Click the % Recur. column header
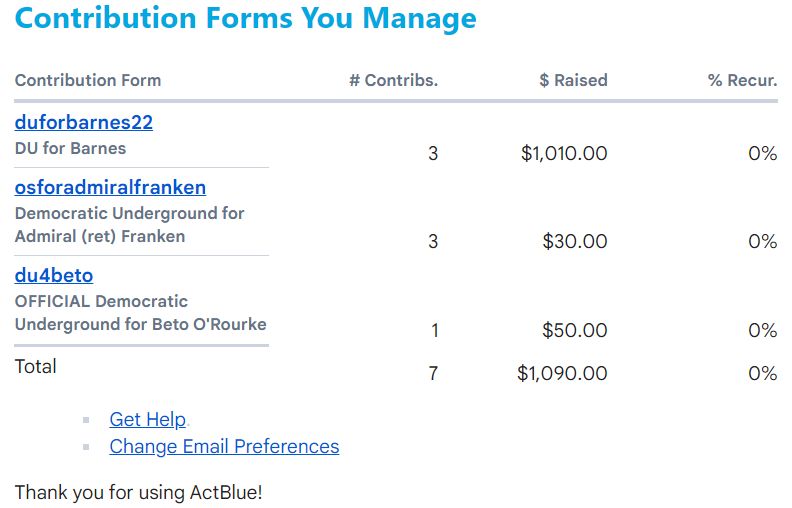The width and height of the screenshot is (792, 508). coord(742,80)
